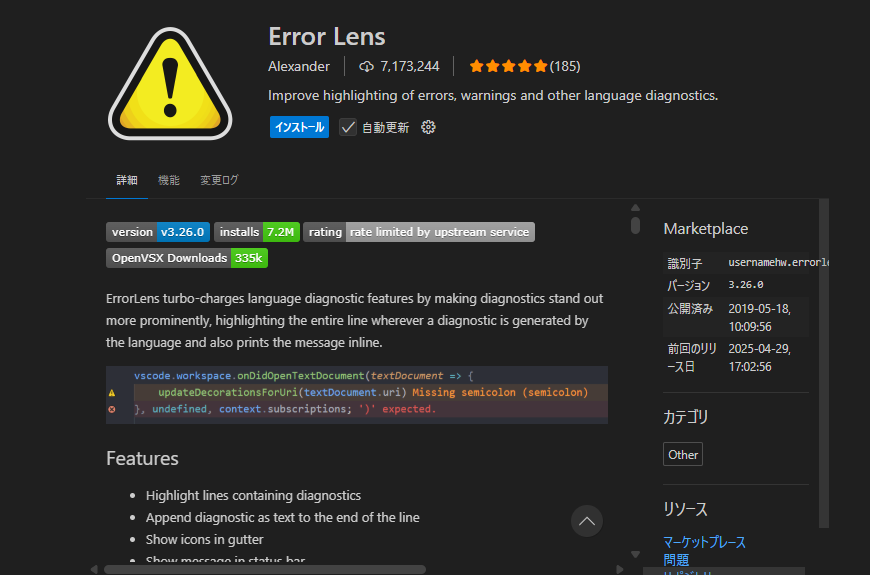
Task: Toggle the 自動更新 checkbox
Action: [348, 127]
